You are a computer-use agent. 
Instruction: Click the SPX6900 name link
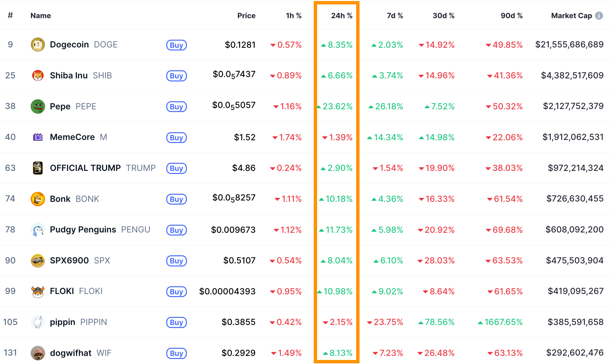pyautogui.click(x=69, y=260)
